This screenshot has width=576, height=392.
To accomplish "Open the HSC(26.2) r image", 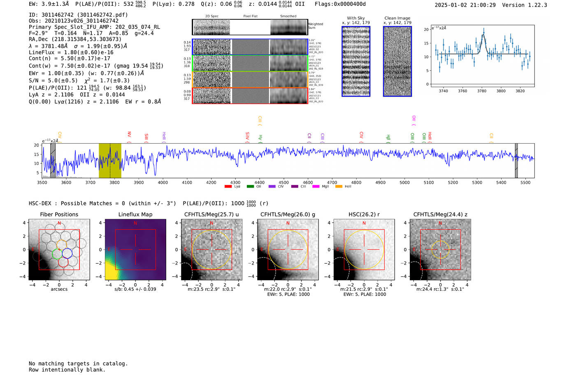I will pos(364,250).
